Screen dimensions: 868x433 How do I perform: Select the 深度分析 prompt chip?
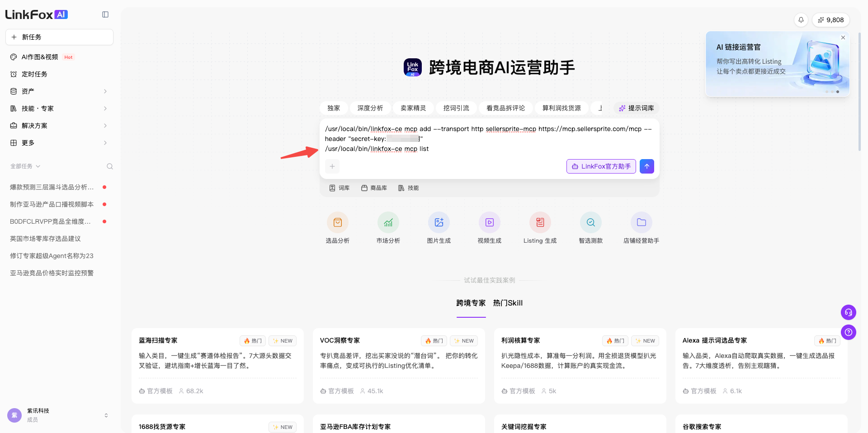[370, 108]
